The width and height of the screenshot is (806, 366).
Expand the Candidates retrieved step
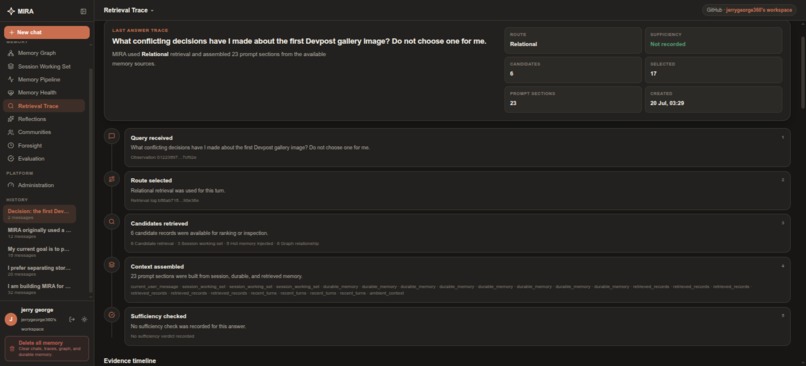click(457, 233)
